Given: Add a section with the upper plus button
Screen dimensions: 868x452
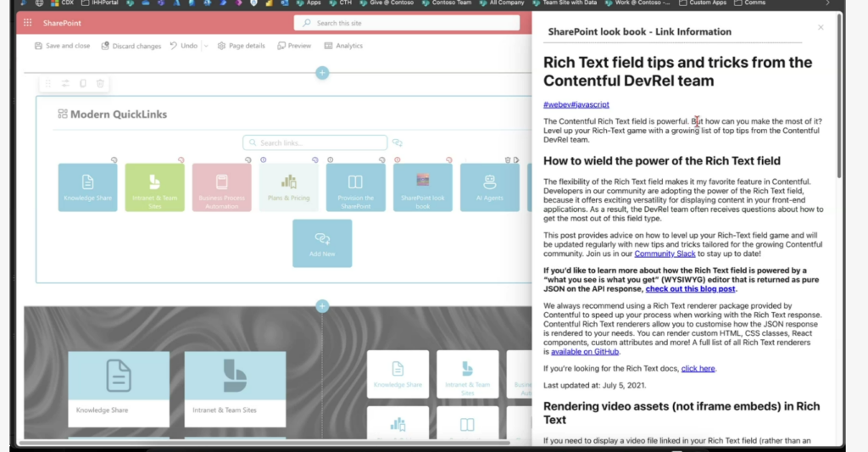Looking at the screenshot, I should [322, 73].
